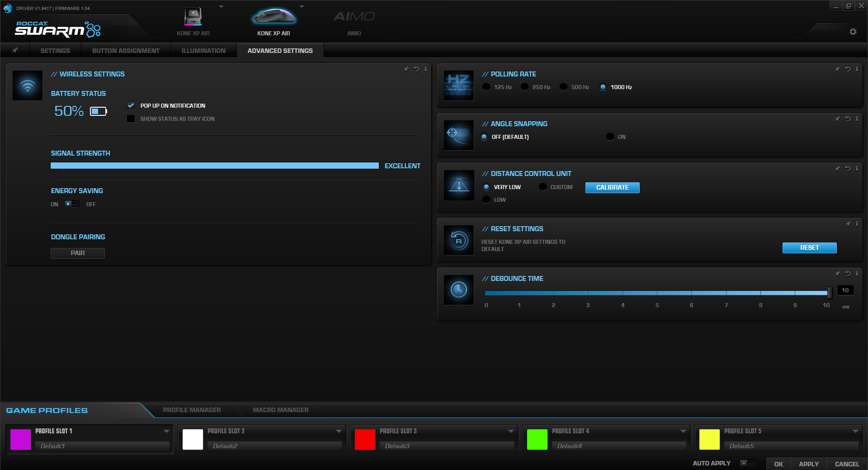868x470 pixels.
Task: Turn Angle Snapping On
Action: click(x=610, y=137)
